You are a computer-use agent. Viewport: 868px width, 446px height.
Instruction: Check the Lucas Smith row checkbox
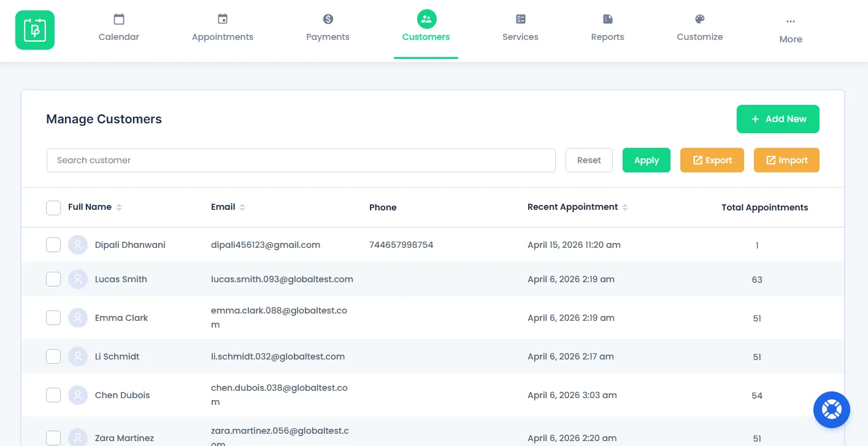53,279
